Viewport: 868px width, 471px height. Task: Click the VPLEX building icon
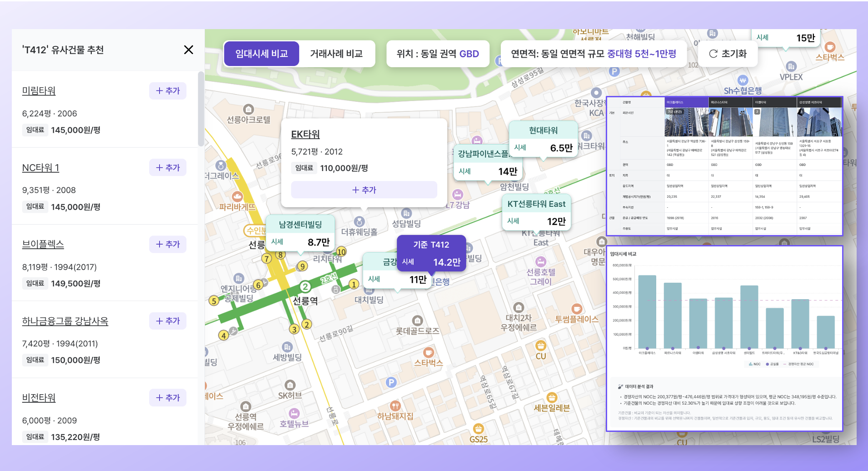[x=791, y=66]
